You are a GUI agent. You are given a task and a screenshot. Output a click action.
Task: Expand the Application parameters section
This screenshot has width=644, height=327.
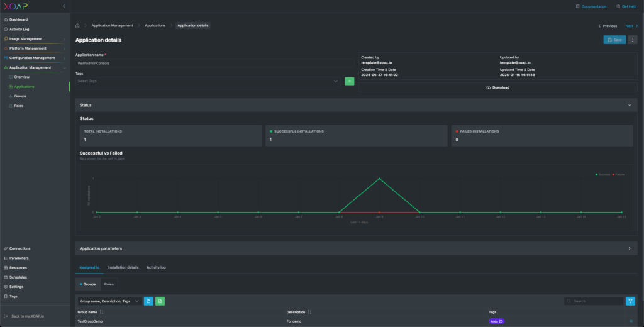(630, 248)
